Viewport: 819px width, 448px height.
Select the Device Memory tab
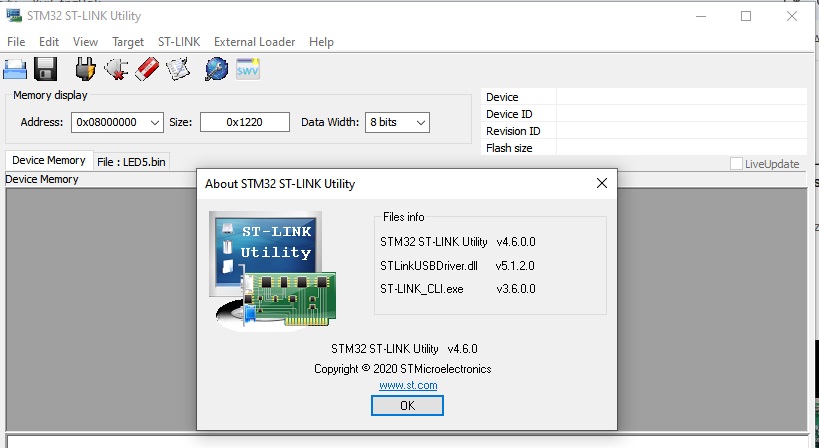click(48, 160)
